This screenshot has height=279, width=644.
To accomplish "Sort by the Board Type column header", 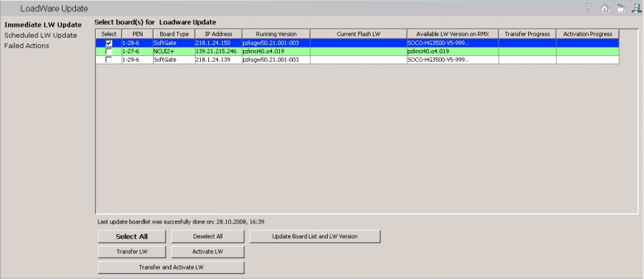I will tap(174, 34).
